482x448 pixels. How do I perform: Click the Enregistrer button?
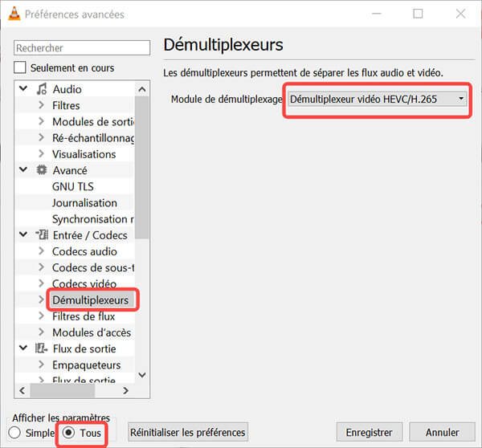tap(370, 432)
